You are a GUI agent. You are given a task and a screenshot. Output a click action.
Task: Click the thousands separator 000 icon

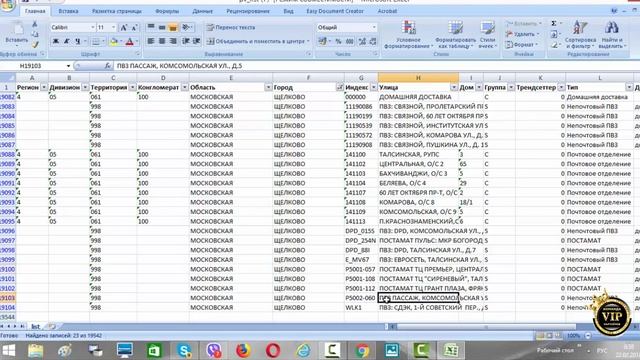pos(350,41)
